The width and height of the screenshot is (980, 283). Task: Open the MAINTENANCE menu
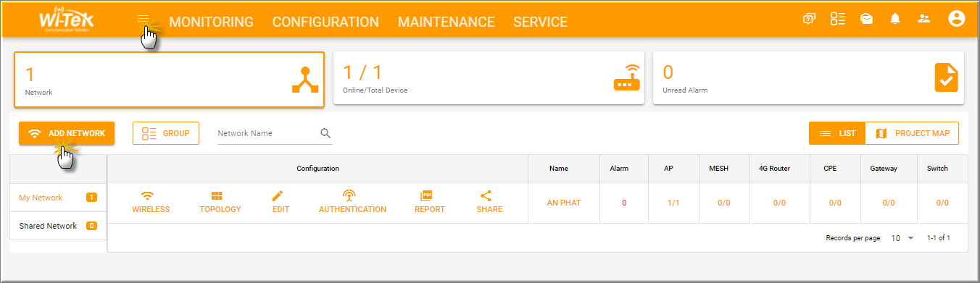[x=447, y=22]
